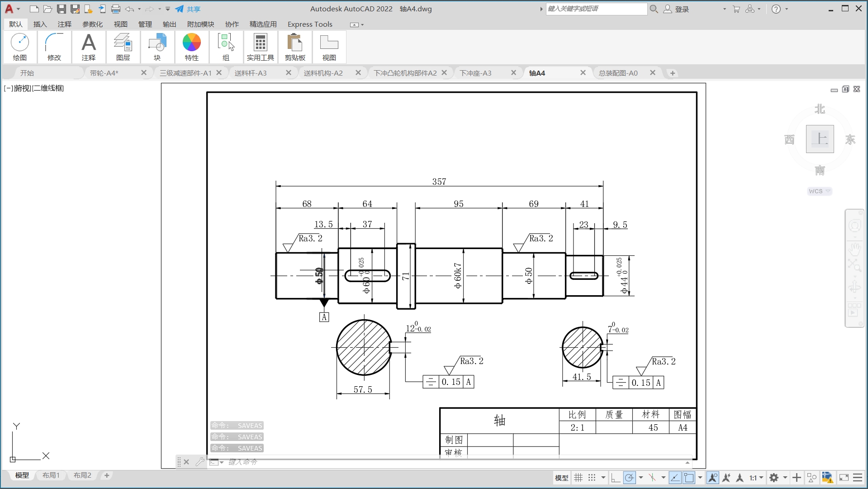Open the 实用工具 (Utilities) calculator panel

point(261,47)
